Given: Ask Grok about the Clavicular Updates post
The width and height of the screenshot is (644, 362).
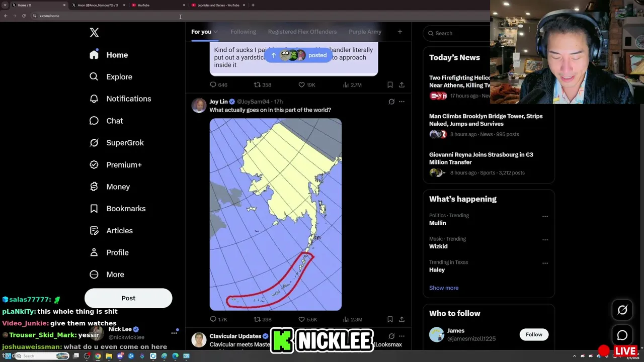Looking at the screenshot, I should tap(391, 336).
